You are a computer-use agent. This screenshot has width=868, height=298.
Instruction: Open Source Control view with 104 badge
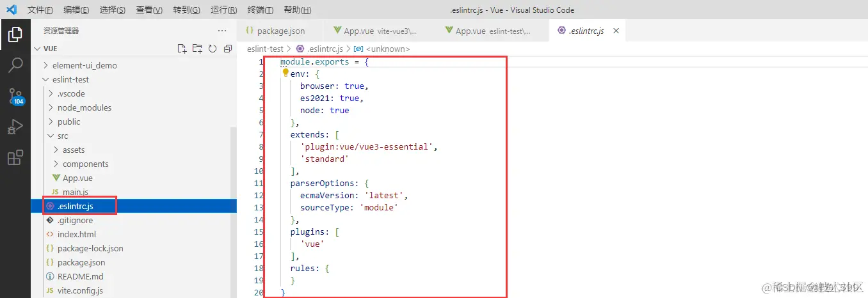pyautogui.click(x=15, y=97)
